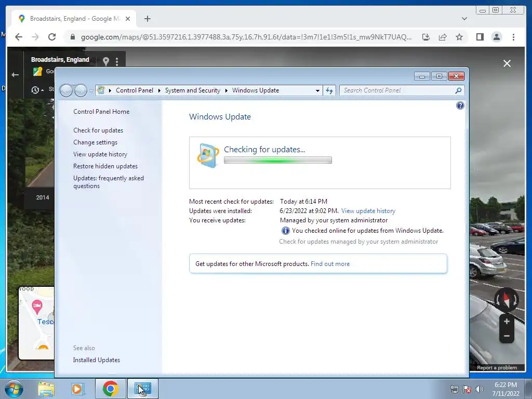Viewport: 532px width, 399px height.
Task: Open Street View time history clock
Action: (x=35, y=90)
